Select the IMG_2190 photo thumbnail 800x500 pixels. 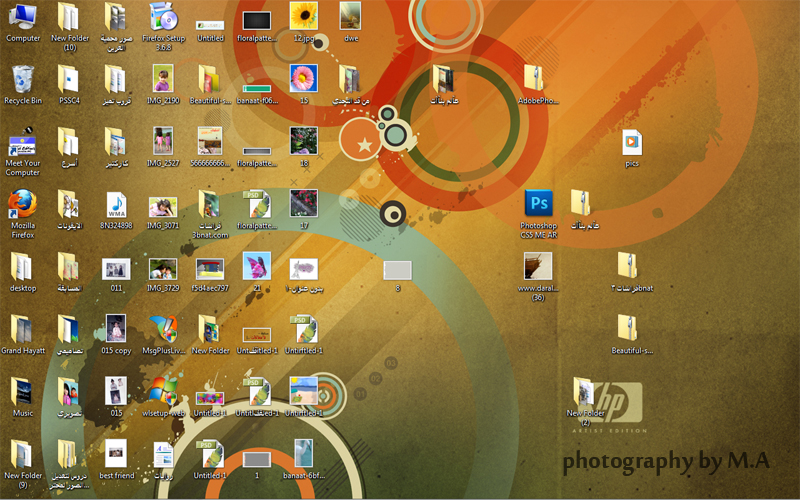click(164, 79)
